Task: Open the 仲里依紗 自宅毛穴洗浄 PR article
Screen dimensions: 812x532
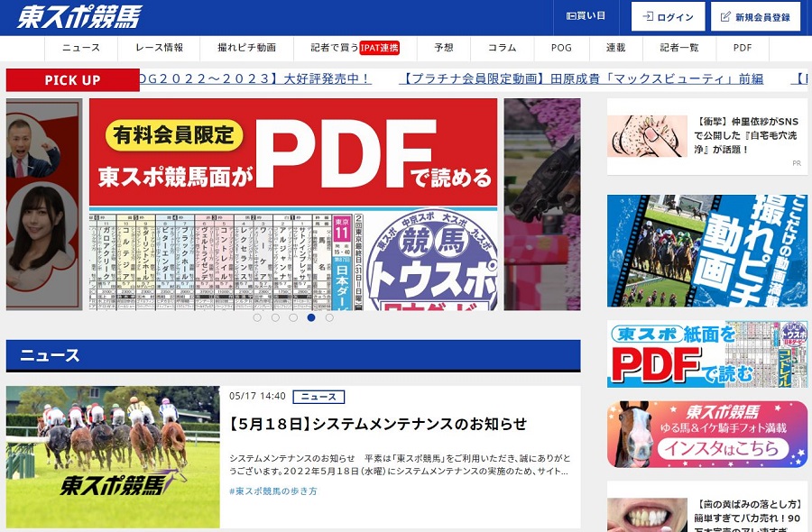Action: [746, 135]
